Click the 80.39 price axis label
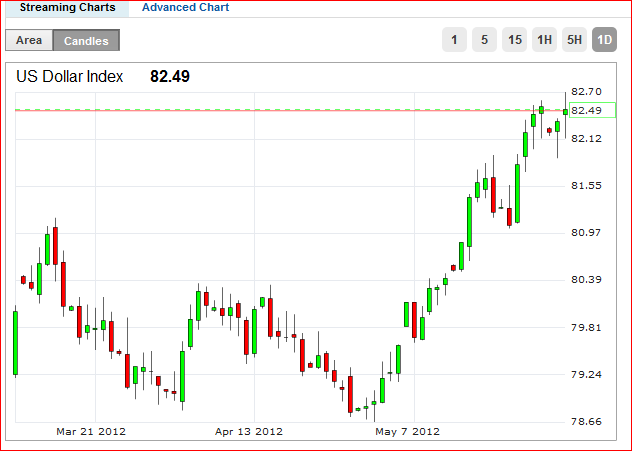 point(586,280)
